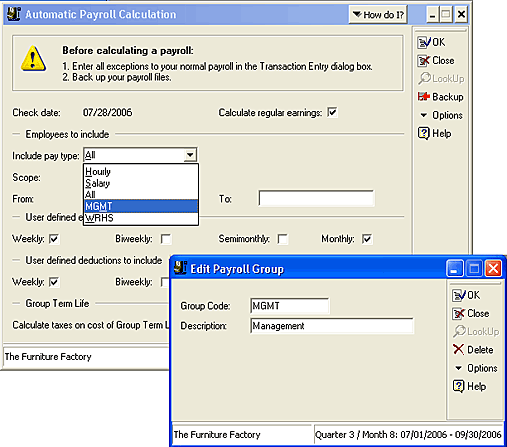Expand the Include pay type dropdown arrow
Screen dimensions: 507x447
point(190,155)
